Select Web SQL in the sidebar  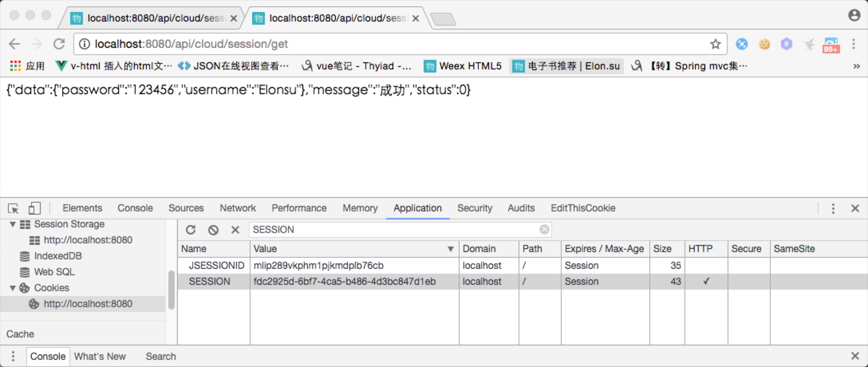54,272
